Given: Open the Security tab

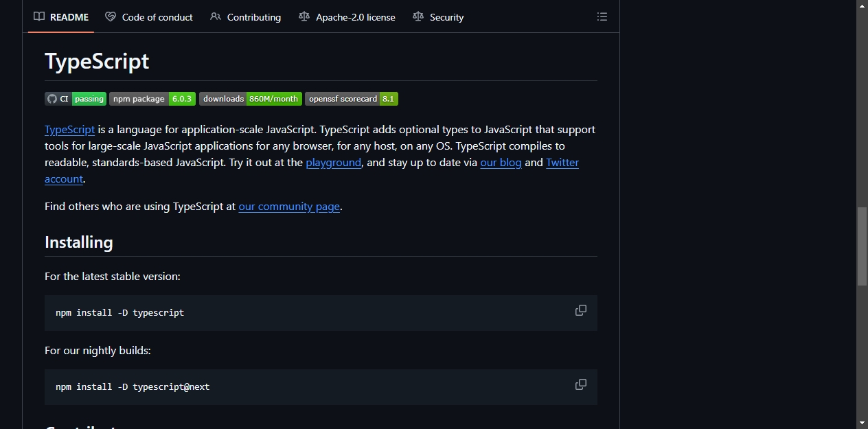Looking at the screenshot, I should pyautogui.click(x=438, y=17).
